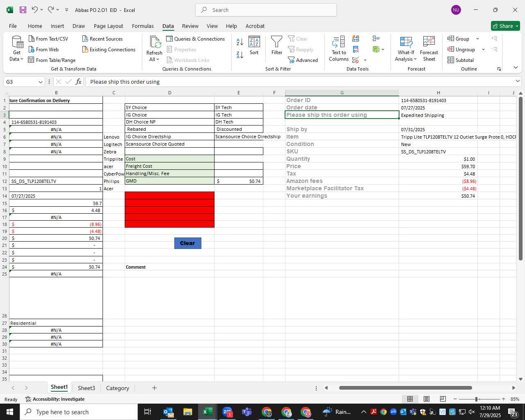Screen dimensions: 525x420
Task: Select From Table/Range
Action: point(52,60)
